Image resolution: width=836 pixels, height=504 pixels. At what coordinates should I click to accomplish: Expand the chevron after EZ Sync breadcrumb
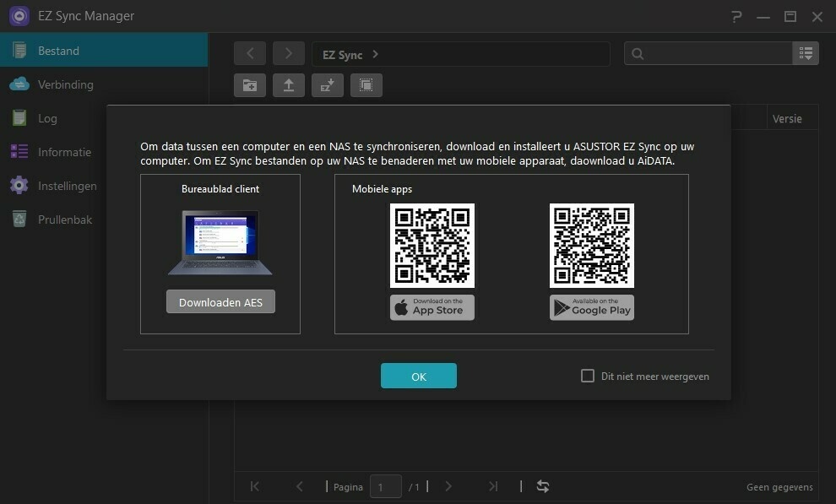point(375,54)
